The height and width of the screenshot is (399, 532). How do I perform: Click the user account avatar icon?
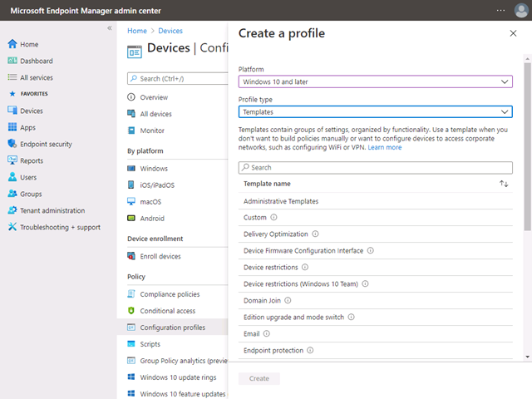click(x=521, y=10)
